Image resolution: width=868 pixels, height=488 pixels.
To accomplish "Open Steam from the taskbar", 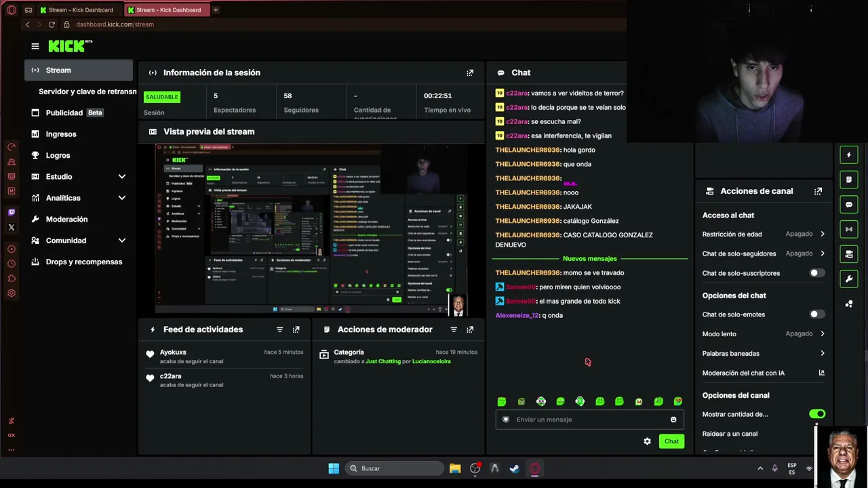I will [514, 468].
